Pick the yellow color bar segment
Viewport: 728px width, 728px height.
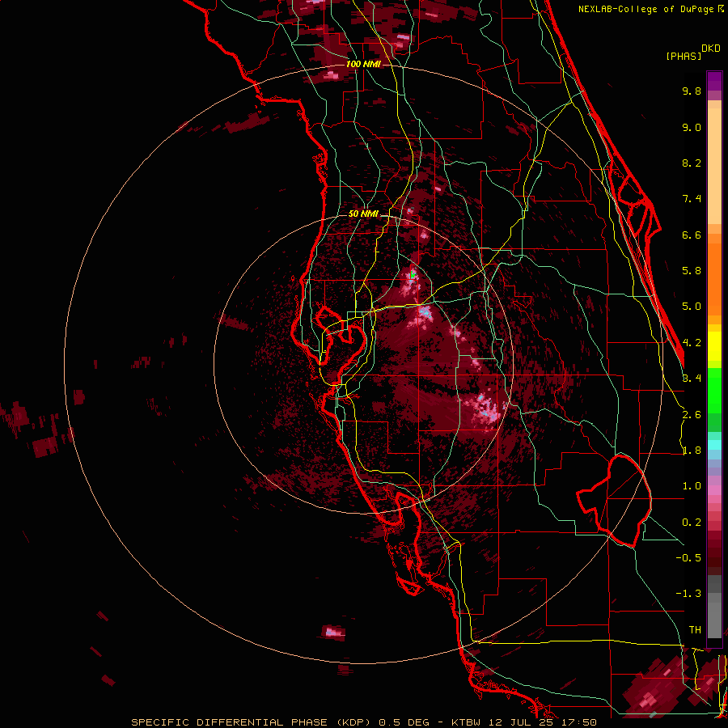[714, 346]
